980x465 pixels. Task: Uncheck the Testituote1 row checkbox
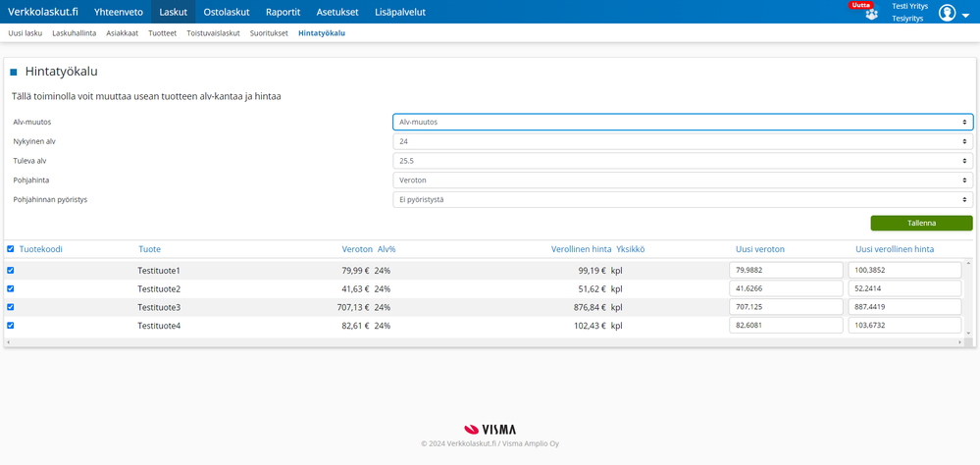[11, 270]
